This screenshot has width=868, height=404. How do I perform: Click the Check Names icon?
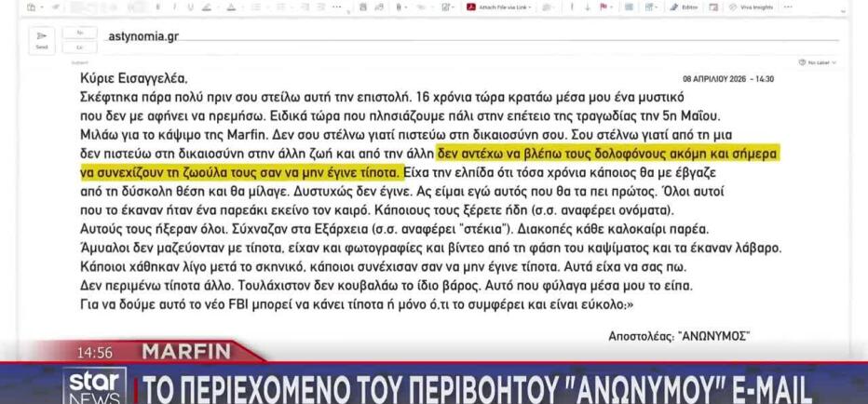tap(379, 7)
